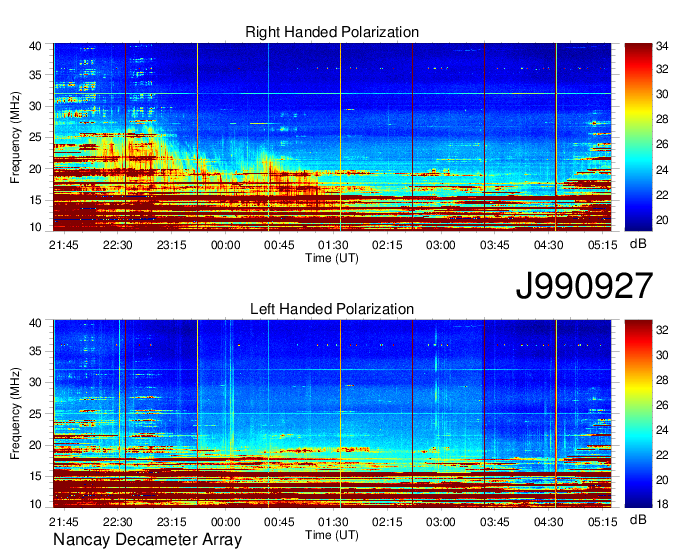Click Frequency (MHz) axis label of lower plot

coord(15,414)
